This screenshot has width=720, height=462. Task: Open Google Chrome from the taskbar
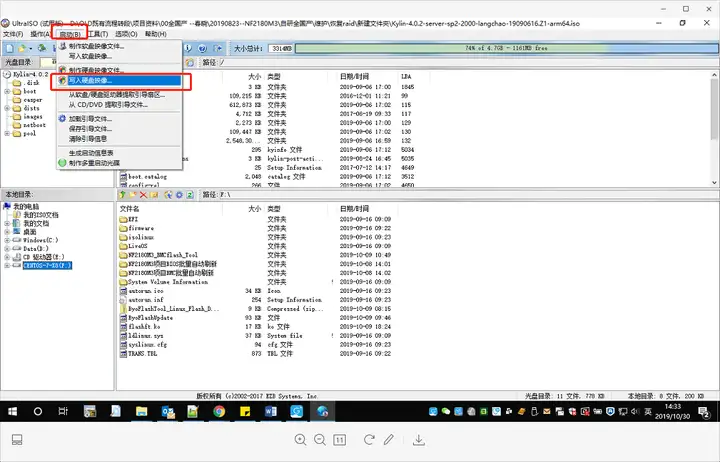(219, 411)
